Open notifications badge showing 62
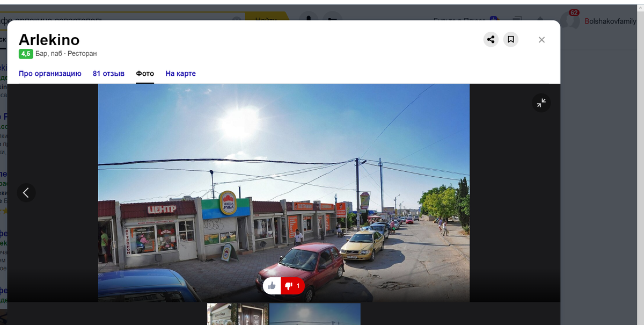644x325 pixels. (x=574, y=12)
